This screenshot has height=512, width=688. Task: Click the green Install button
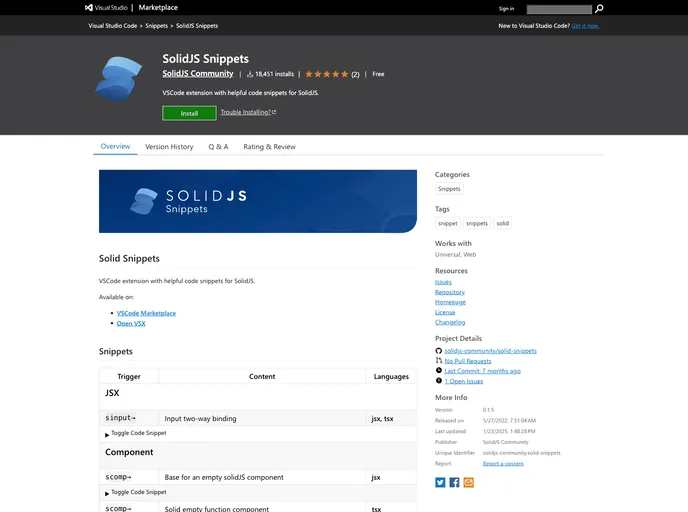point(189,113)
